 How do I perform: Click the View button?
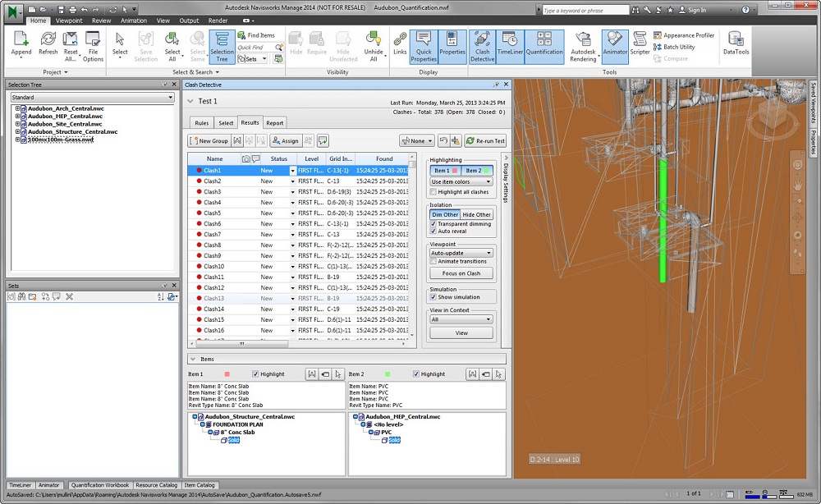[x=461, y=333]
